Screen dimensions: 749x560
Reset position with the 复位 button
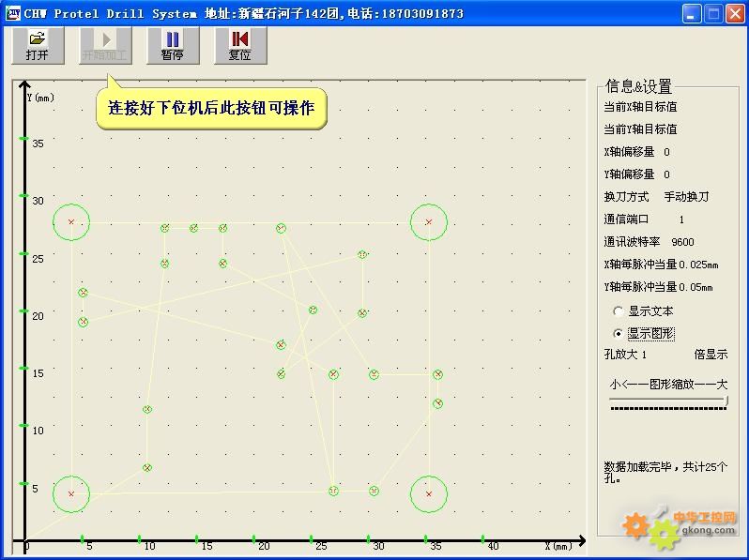click(x=240, y=45)
